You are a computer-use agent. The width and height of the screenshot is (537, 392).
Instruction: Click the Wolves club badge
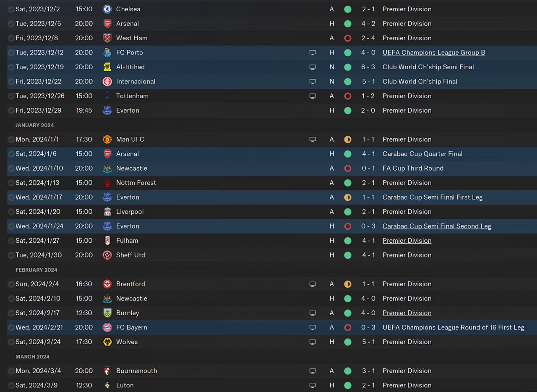pos(107,342)
